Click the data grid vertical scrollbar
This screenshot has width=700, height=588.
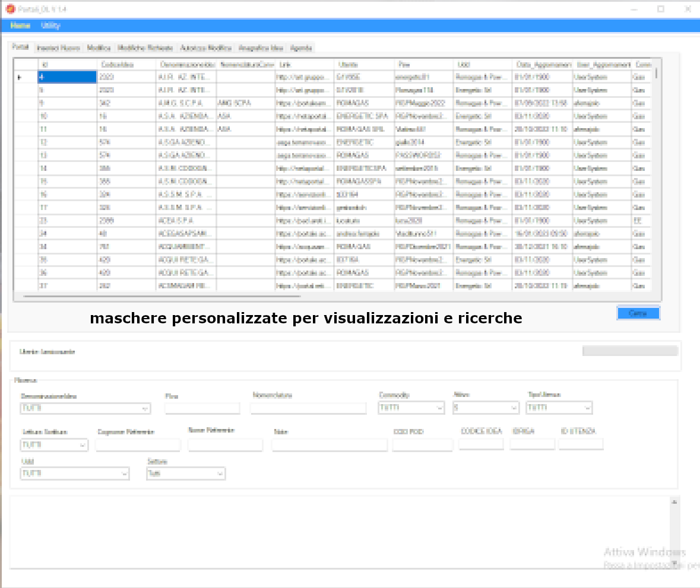pos(656,178)
